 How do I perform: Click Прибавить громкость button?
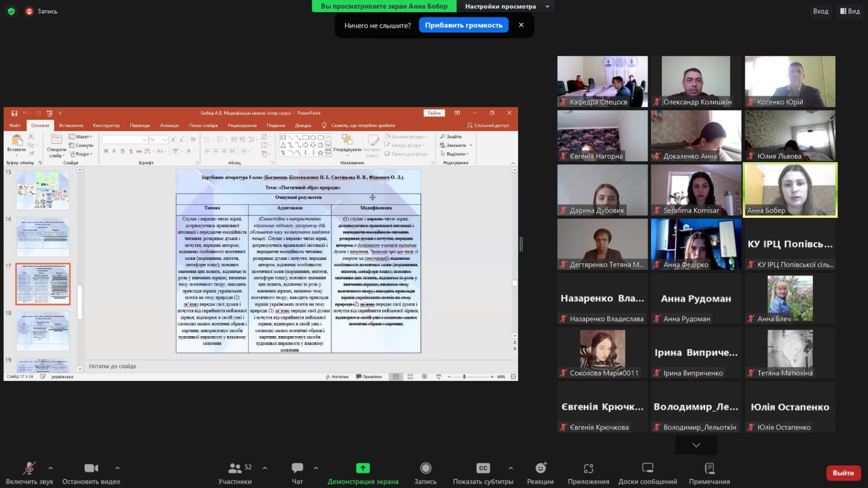pyautogui.click(x=463, y=25)
